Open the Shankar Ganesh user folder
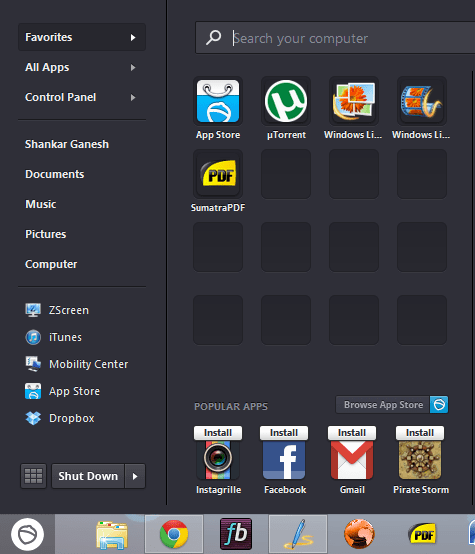 tap(67, 144)
